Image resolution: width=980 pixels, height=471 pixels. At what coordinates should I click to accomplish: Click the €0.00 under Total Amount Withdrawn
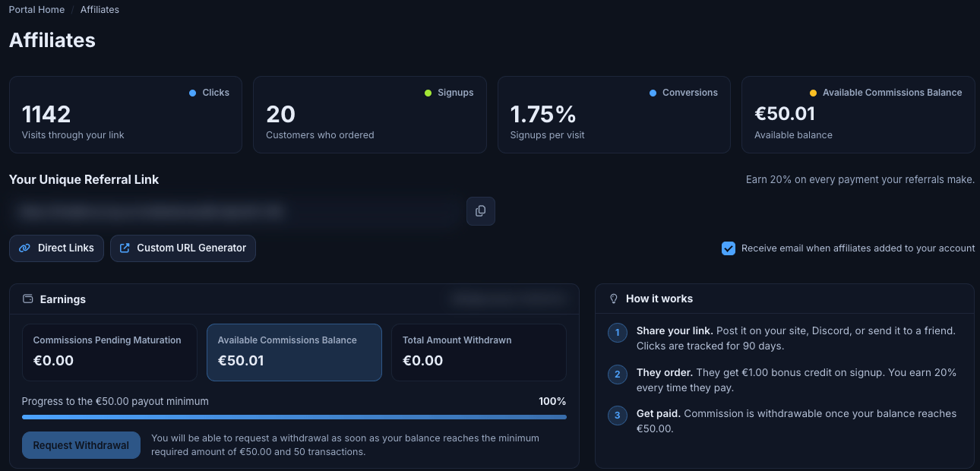(x=422, y=361)
